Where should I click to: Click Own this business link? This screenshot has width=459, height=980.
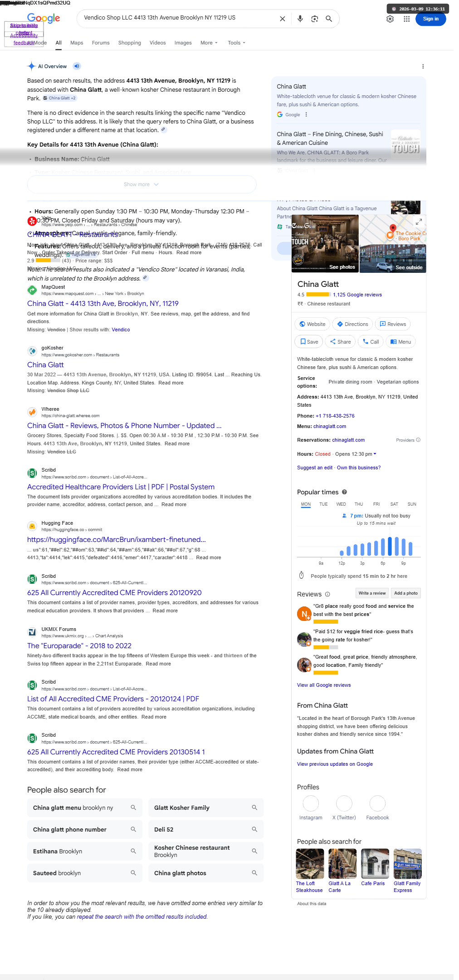(359, 468)
